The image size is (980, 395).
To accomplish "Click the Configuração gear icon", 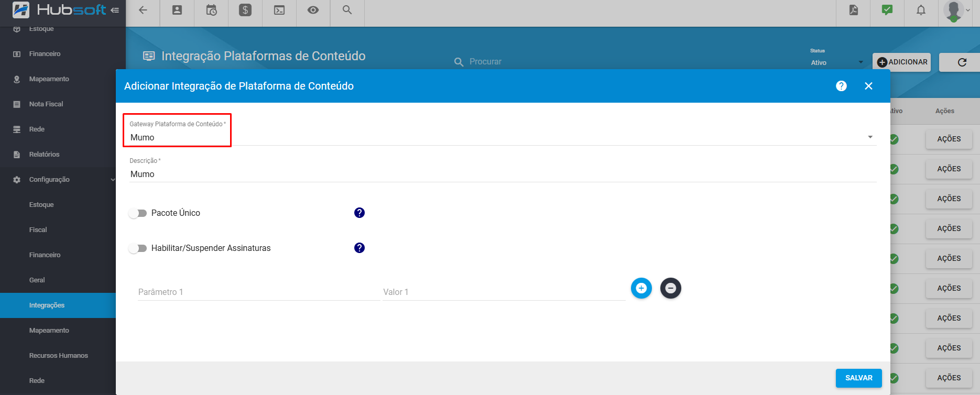I will (x=17, y=180).
